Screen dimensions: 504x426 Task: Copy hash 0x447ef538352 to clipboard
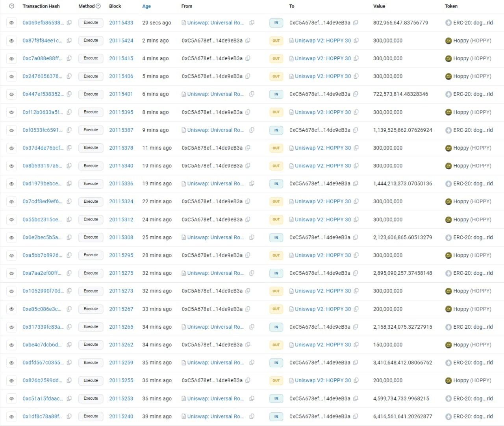point(69,94)
